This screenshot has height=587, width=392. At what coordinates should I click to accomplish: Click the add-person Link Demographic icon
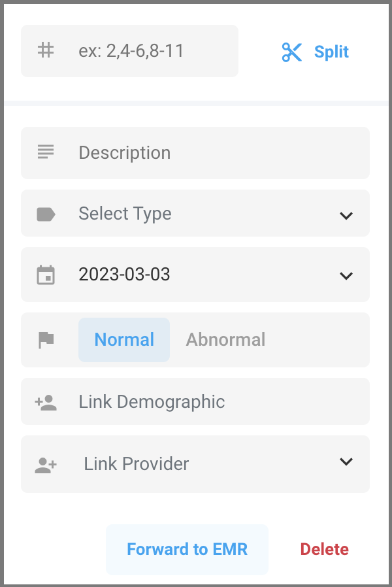[46, 402]
